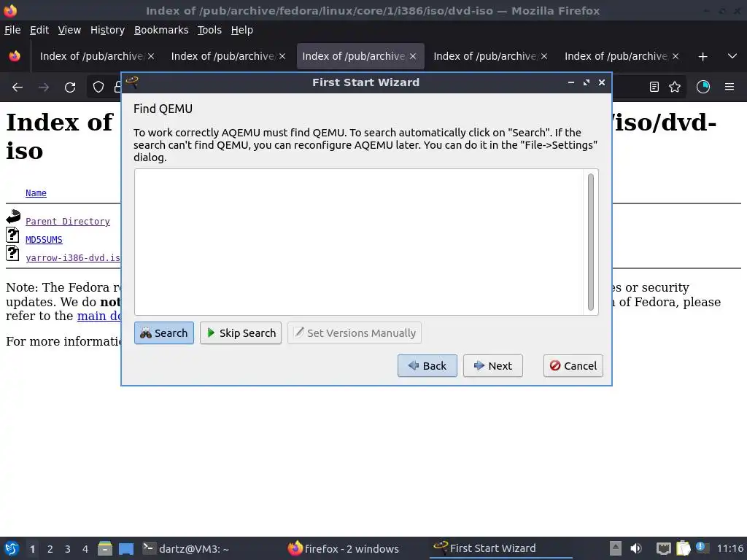
Task: Toggle Firefox reader view icon
Action: click(654, 87)
